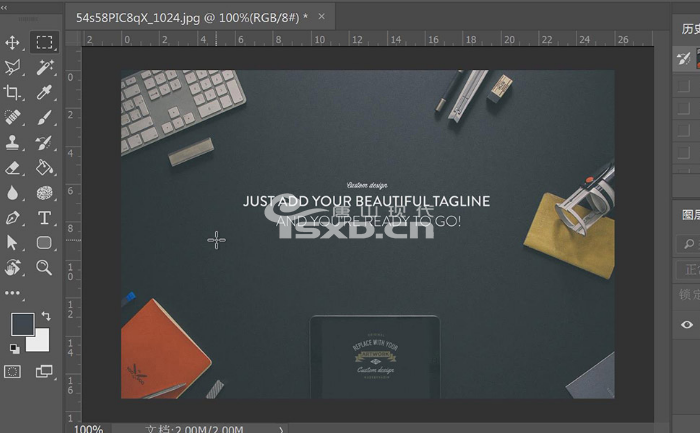Image resolution: width=700 pixels, height=433 pixels.
Task: Open the Edit Toolbar three-dots menu
Action: point(12,293)
